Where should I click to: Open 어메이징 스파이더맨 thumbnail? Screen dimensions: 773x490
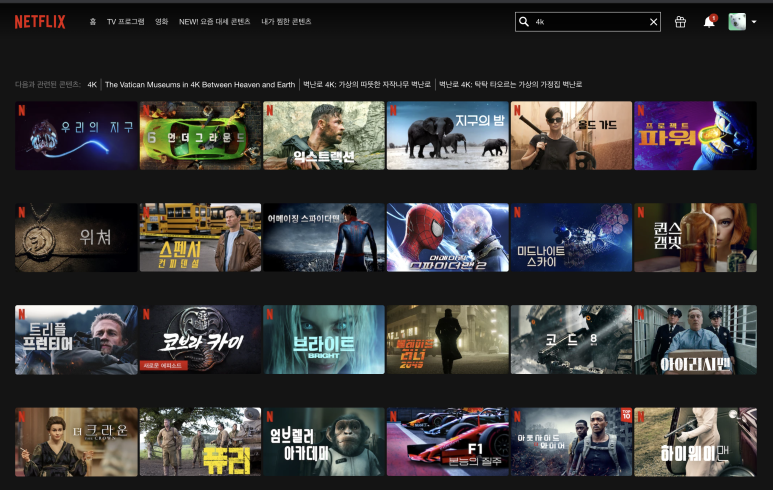pos(324,238)
